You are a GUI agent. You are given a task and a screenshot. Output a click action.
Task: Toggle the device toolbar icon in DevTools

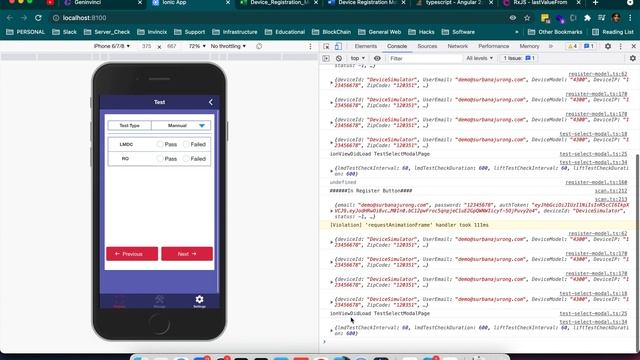(338, 46)
